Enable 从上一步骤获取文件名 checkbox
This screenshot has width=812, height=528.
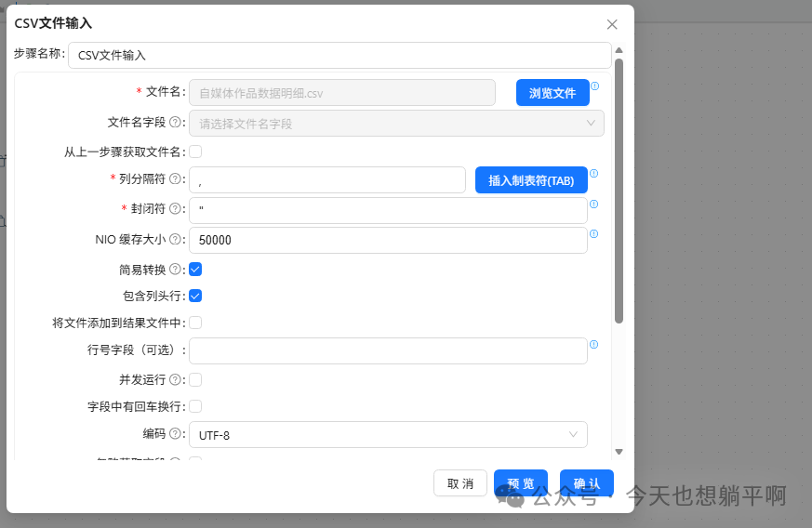click(x=195, y=152)
